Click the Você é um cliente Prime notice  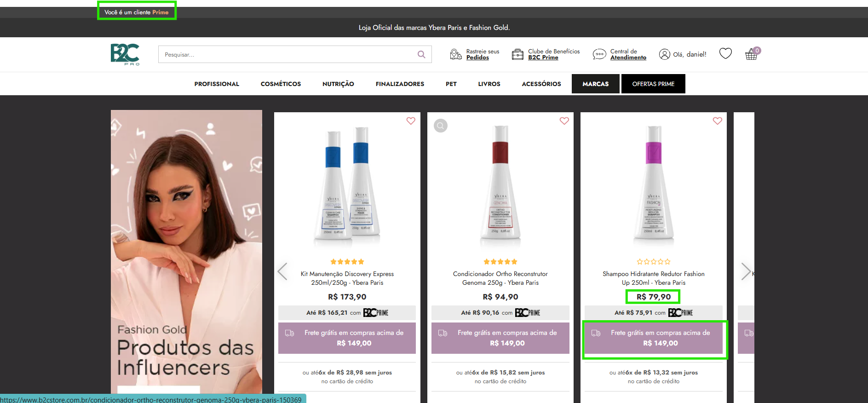137,12
